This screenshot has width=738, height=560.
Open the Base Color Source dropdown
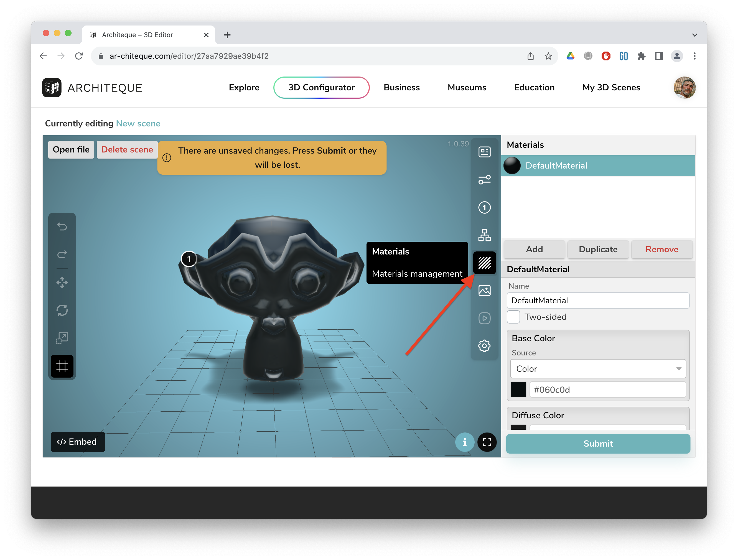597,368
